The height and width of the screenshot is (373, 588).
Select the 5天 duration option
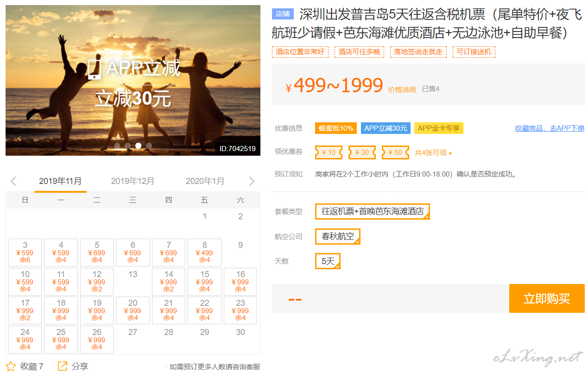(328, 261)
